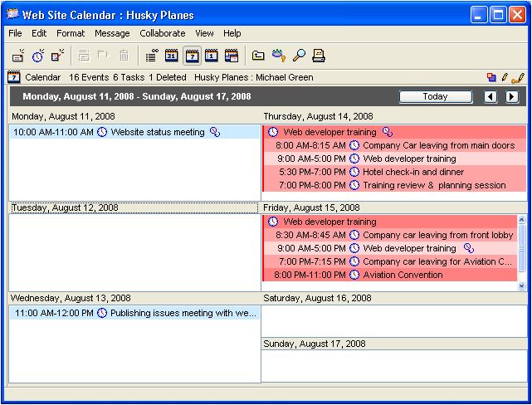Image resolution: width=532 pixels, height=405 pixels.
Task: Select the Website status meeting event
Action: 157,132
